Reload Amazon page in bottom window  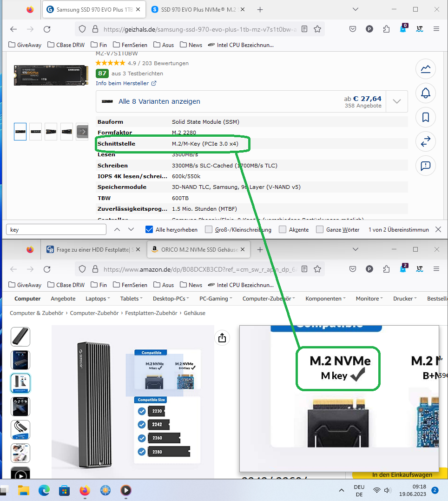(x=47, y=269)
